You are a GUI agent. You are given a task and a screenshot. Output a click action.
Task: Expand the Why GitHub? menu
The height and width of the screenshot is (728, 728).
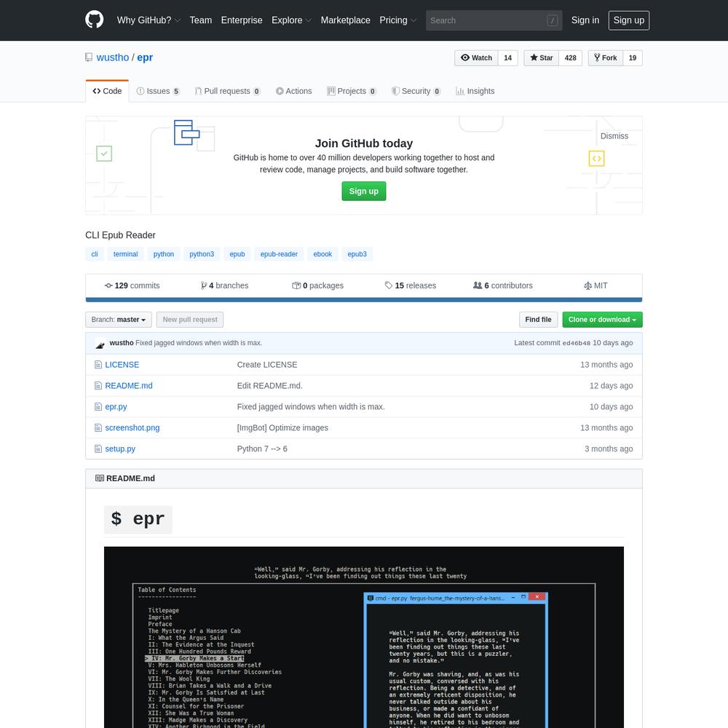point(149,20)
